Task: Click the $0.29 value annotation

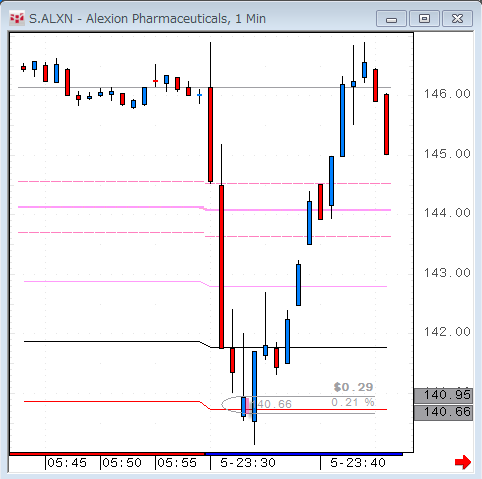Action: click(353, 387)
